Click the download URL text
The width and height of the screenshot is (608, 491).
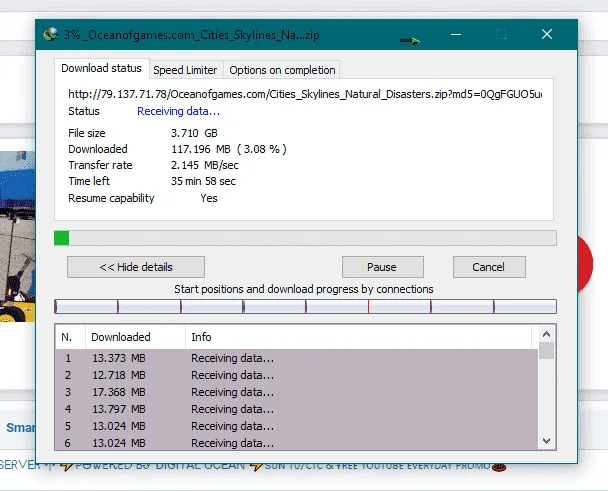coord(305,94)
